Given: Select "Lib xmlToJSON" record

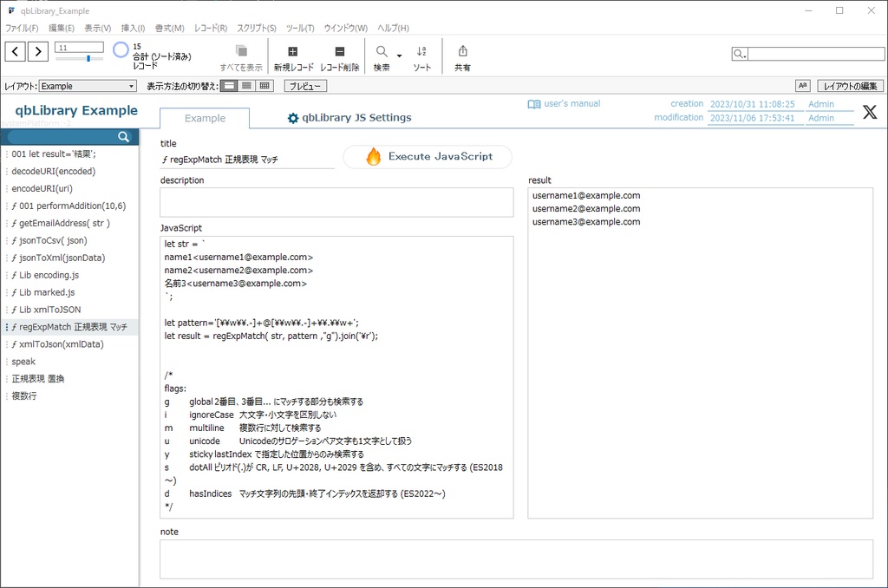Looking at the screenshot, I should point(69,310).
